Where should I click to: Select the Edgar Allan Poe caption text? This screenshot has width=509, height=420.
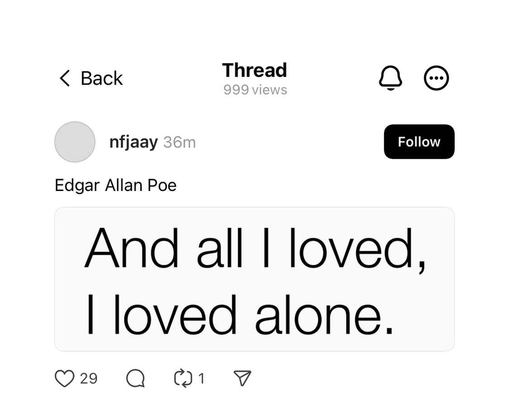115,186
